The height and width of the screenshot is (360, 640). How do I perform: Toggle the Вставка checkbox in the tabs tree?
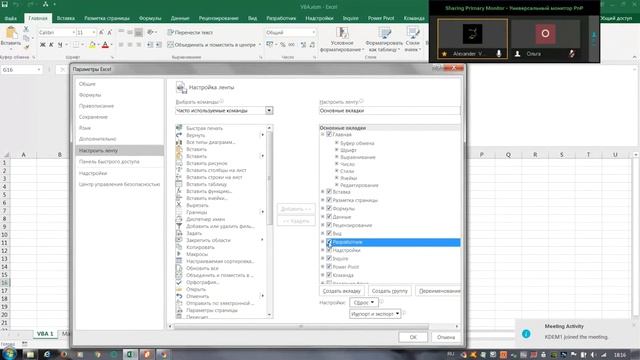click(329, 191)
